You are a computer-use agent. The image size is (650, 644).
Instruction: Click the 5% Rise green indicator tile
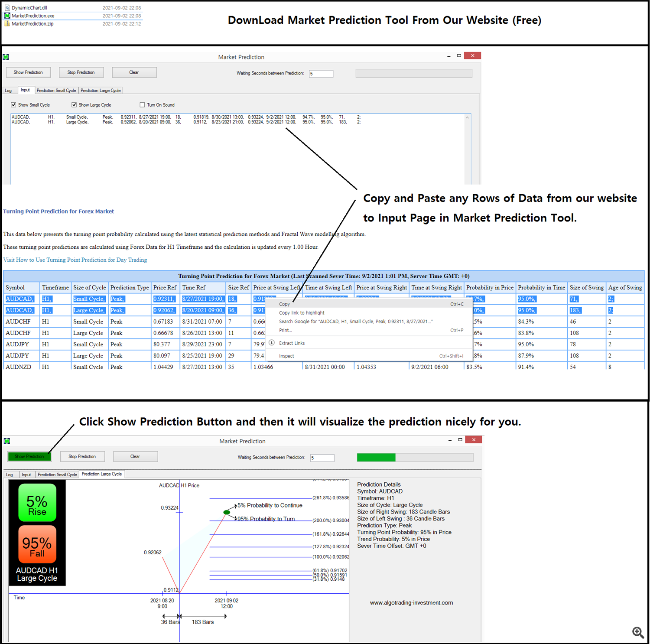(37, 503)
